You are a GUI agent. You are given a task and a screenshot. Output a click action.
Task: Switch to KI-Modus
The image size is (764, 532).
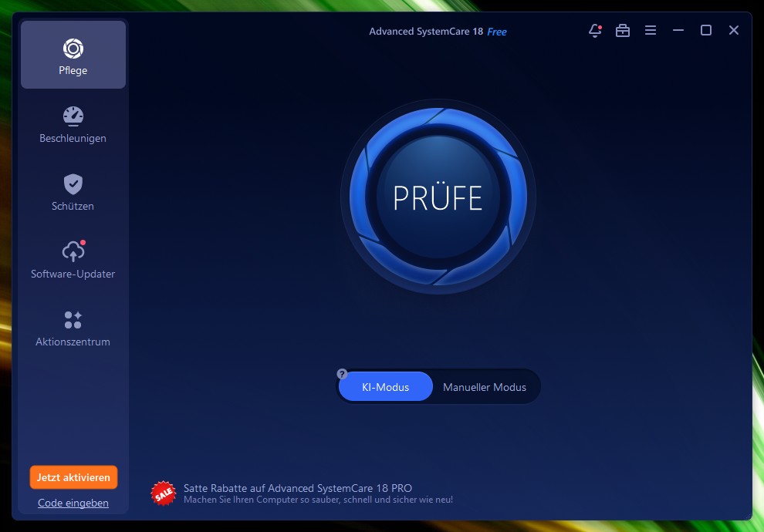click(x=385, y=387)
